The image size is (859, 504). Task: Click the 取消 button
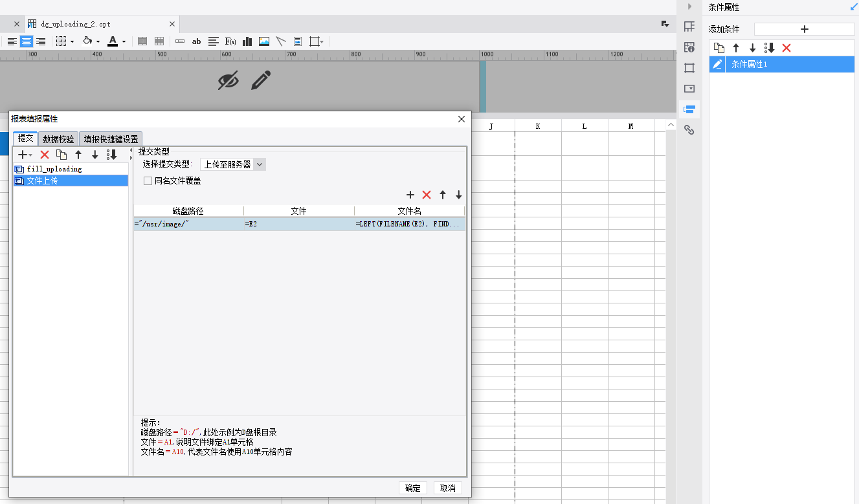[x=448, y=488]
